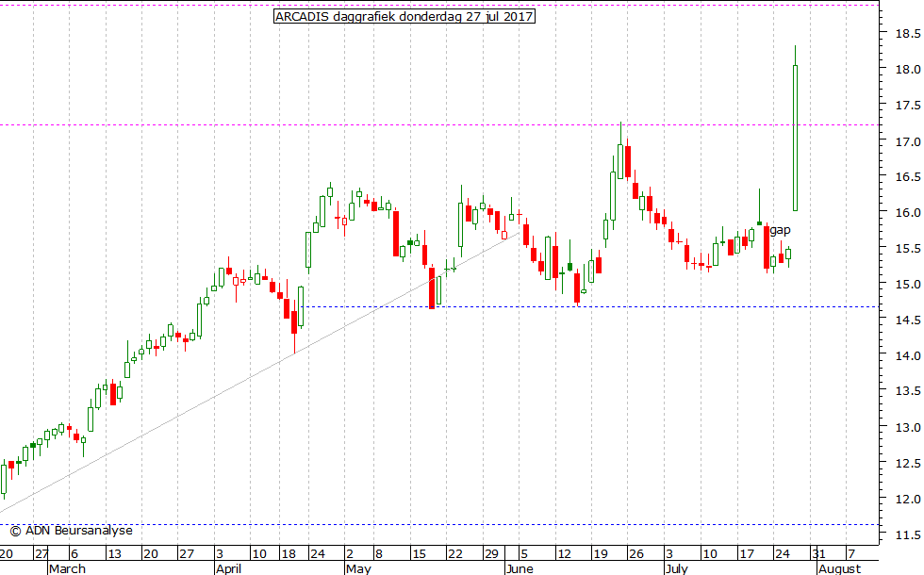Click date label 26 on time axis
Image resolution: width=924 pixels, height=575 pixels.
pos(636,554)
